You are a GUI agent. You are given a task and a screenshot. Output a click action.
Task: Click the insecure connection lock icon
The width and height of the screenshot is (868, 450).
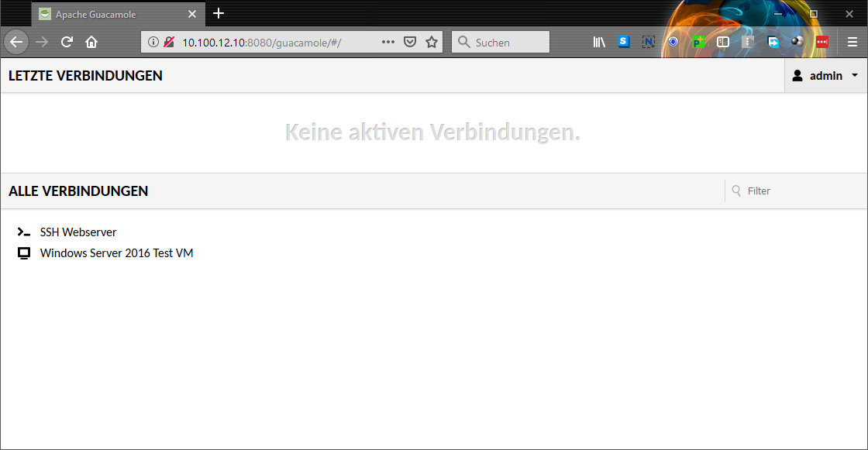coord(168,43)
